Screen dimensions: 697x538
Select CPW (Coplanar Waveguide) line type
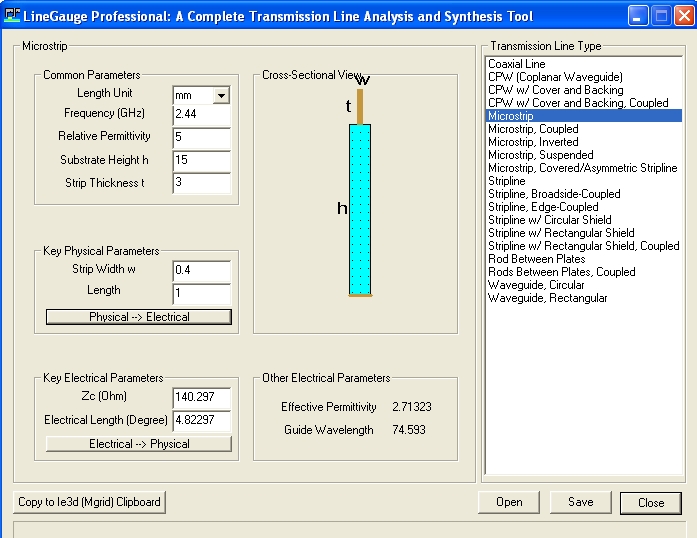[x=584, y=77]
